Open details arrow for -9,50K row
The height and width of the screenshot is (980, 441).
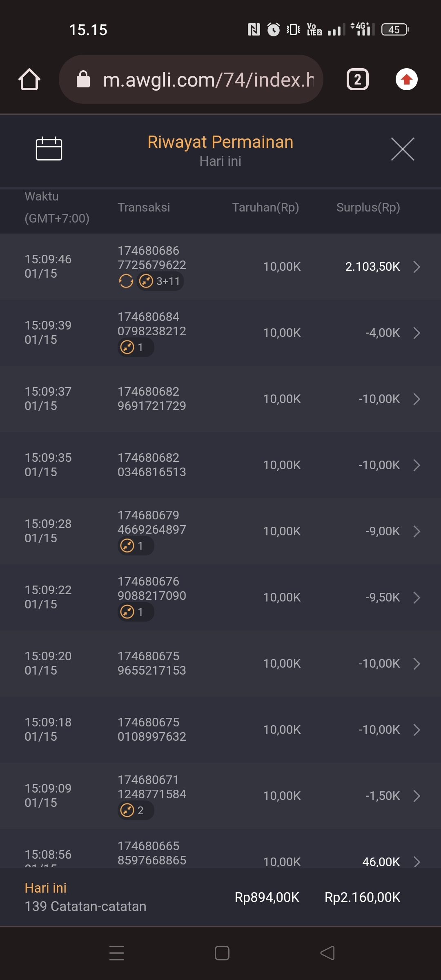pyautogui.click(x=416, y=597)
